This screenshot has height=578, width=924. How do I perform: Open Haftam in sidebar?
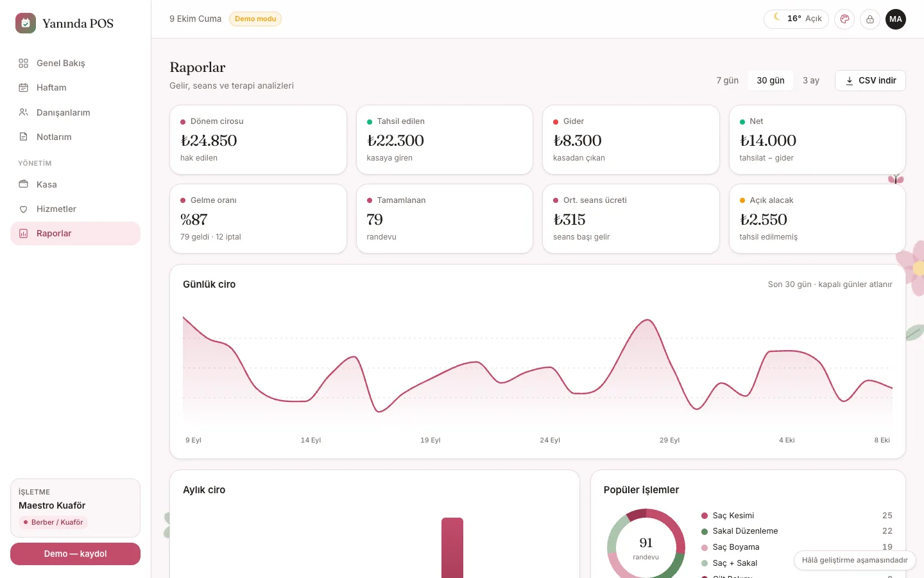[x=75, y=87]
